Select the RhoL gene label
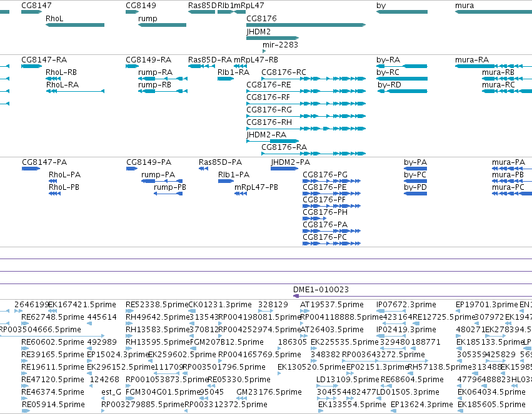Screen dimensions: 532x414 tap(54, 19)
